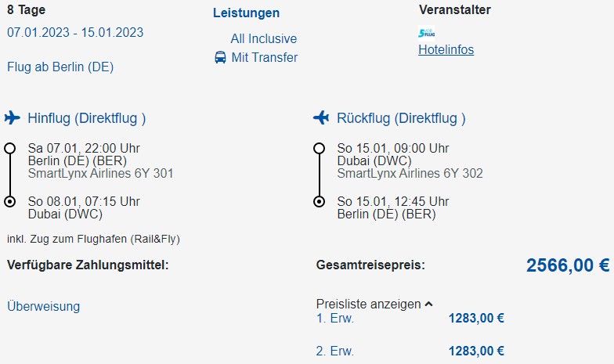614x364 pixels.
Task: Click the Berlin departure circle marker on Hinflug
Action: point(9,149)
